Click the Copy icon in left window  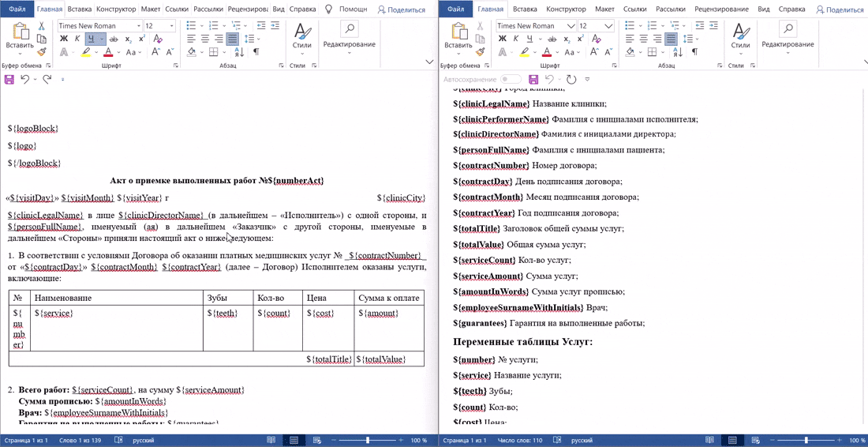pos(42,39)
